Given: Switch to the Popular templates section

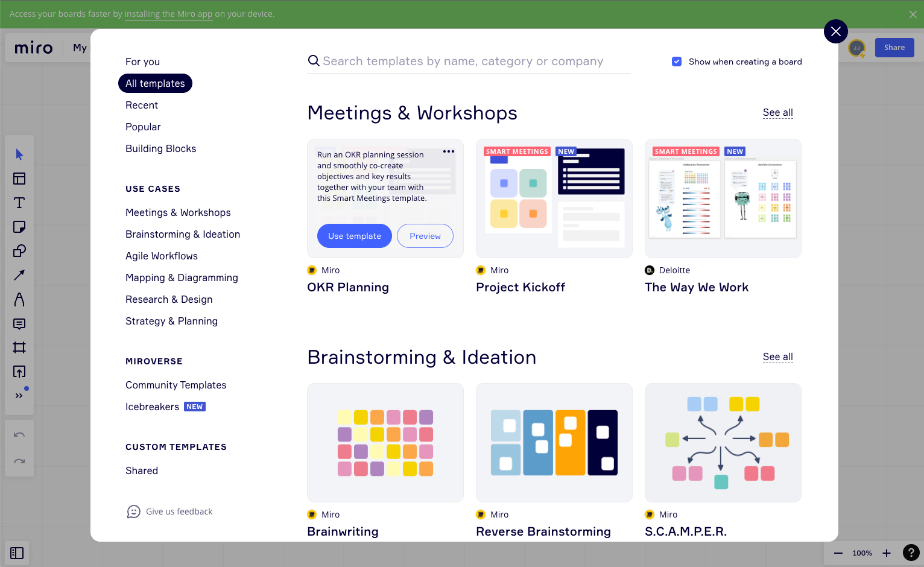Looking at the screenshot, I should coord(143,127).
